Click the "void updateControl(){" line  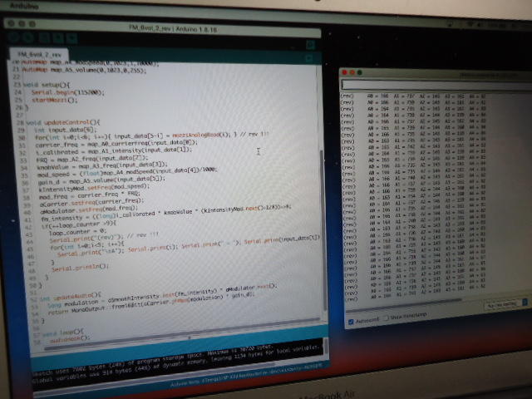tap(63, 122)
